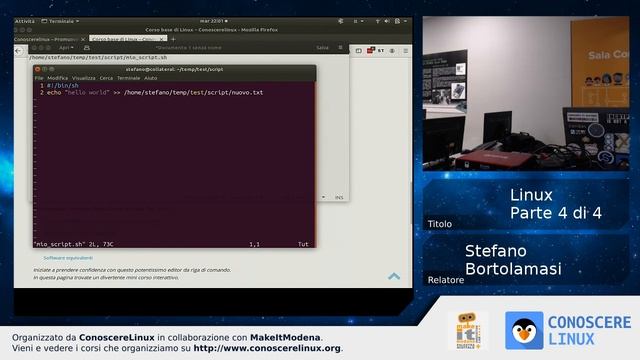Toggle Firefox sidebar view icon
The image size is (640, 360).
point(358,51)
